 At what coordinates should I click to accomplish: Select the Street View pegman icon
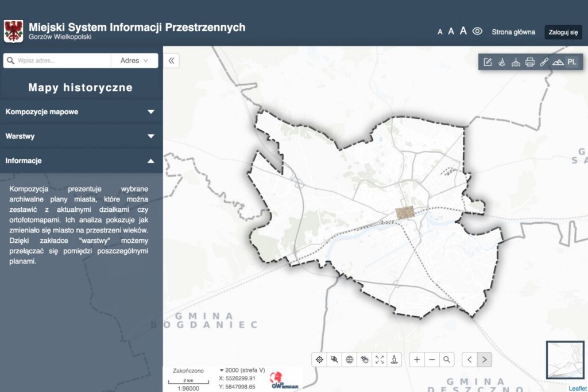[x=393, y=359]
